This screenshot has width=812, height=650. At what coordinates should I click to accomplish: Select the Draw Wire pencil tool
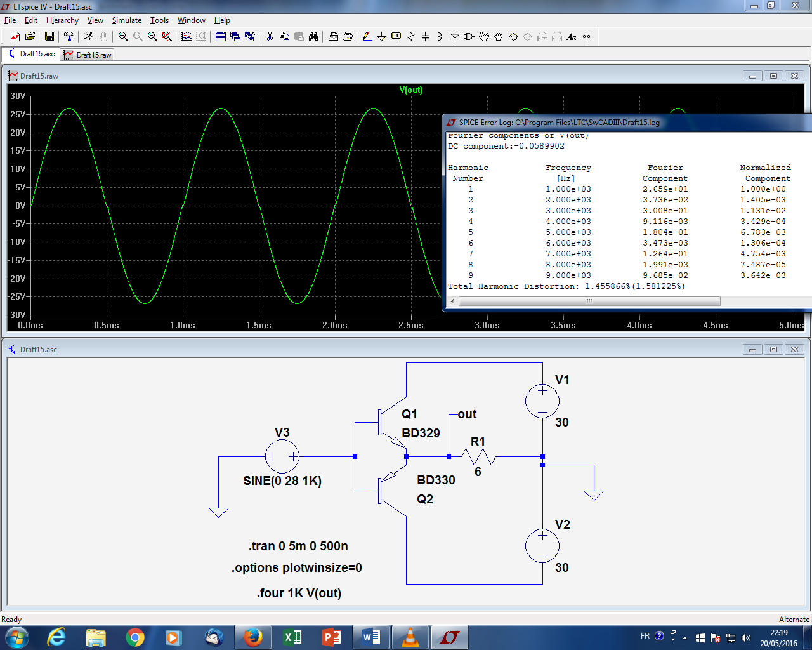(x=367, y=37)
